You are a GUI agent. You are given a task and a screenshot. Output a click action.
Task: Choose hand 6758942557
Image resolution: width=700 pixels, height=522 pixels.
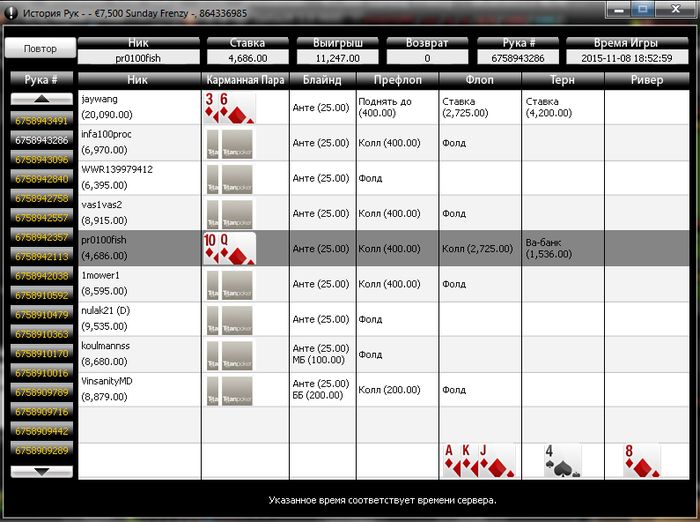42,218
